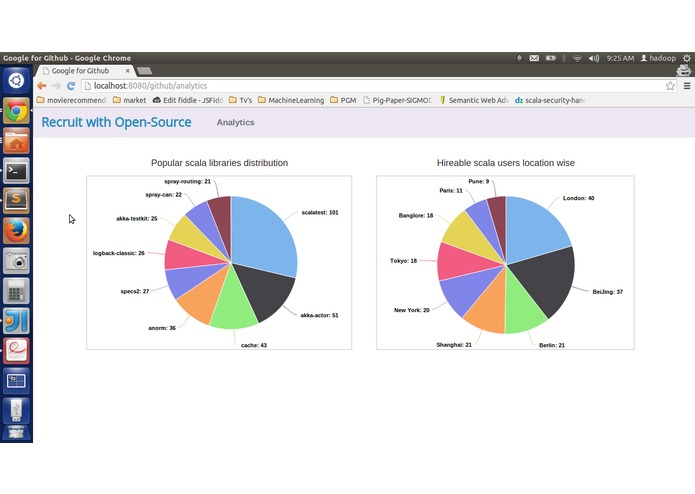Open the Screenshot camera tool

click(16, 261)
